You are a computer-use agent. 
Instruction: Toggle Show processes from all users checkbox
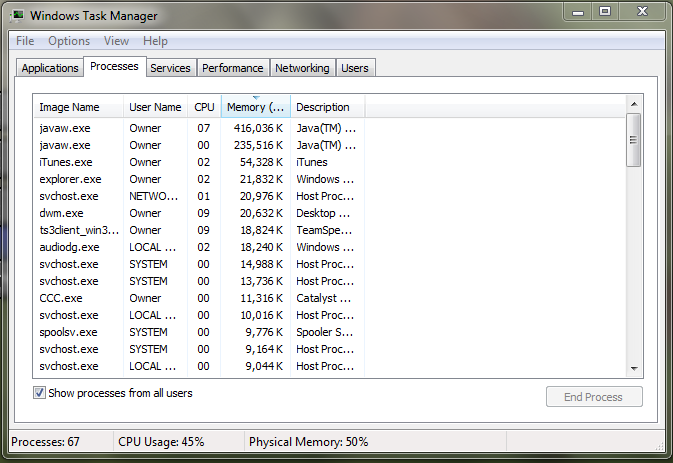pos(39,393)
